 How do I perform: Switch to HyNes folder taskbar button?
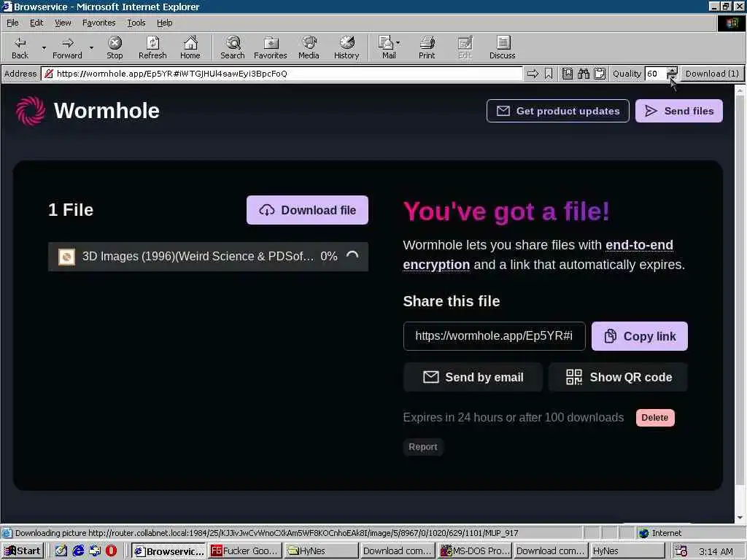321,551
